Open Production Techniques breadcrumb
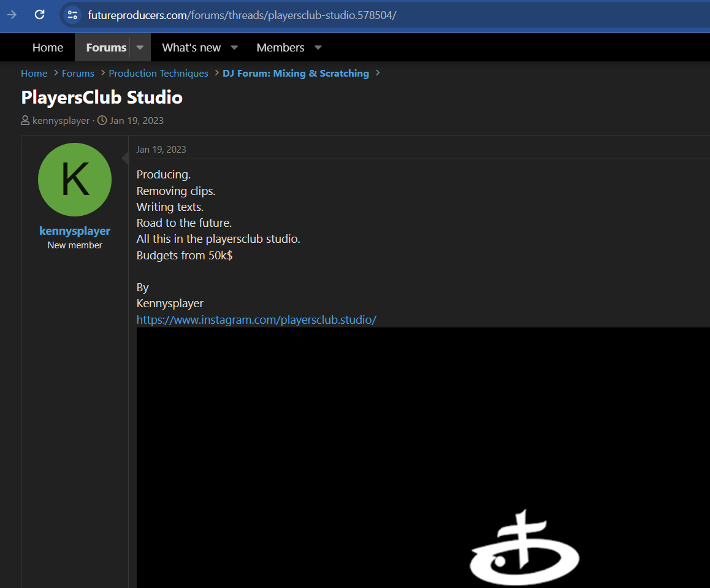 [158, 74]
